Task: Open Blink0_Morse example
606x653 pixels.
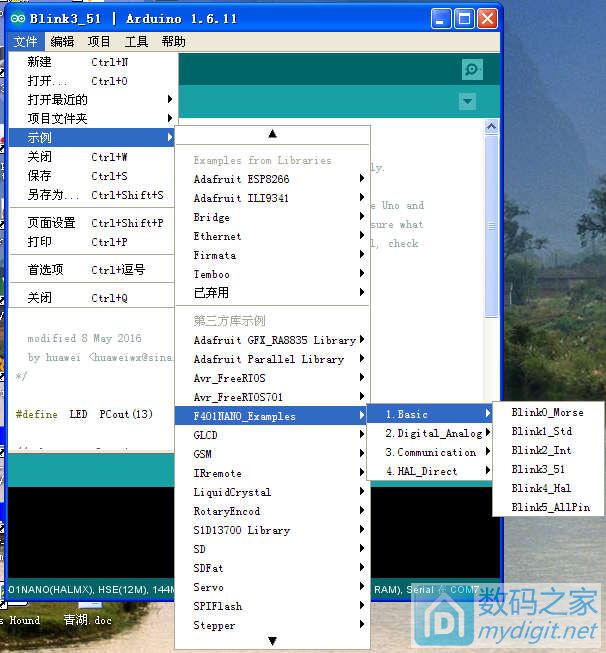Action: point(547,412)
